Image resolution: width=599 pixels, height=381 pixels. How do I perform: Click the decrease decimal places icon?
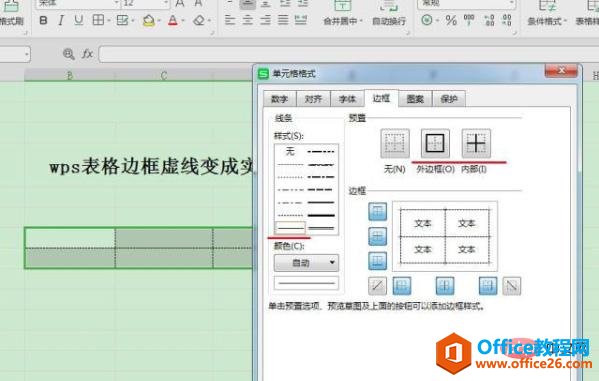[x=507, y=20]
